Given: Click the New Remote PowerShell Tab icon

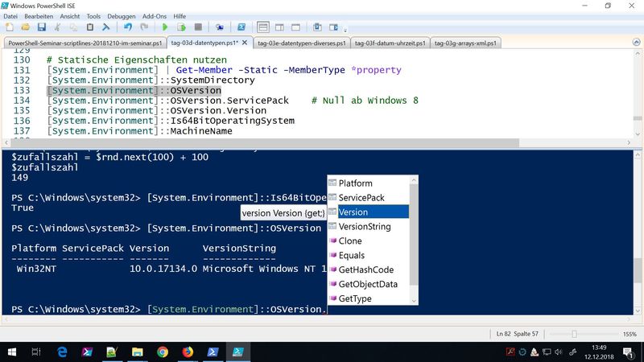Looking at the screenshot, I should pos(221,27).
